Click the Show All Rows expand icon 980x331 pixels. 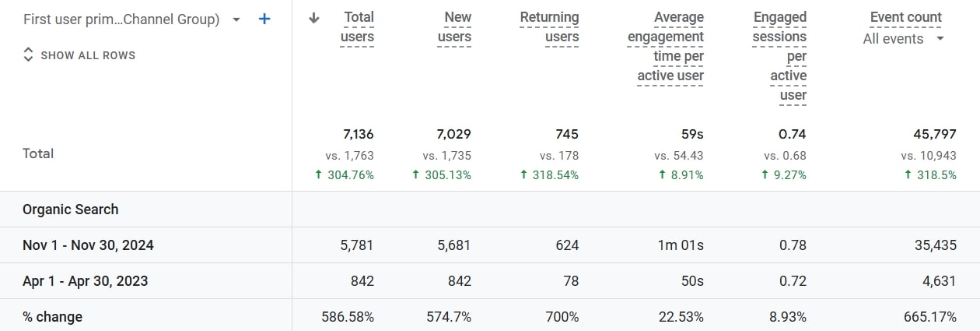pyautogui.click(x=29, y=55)
